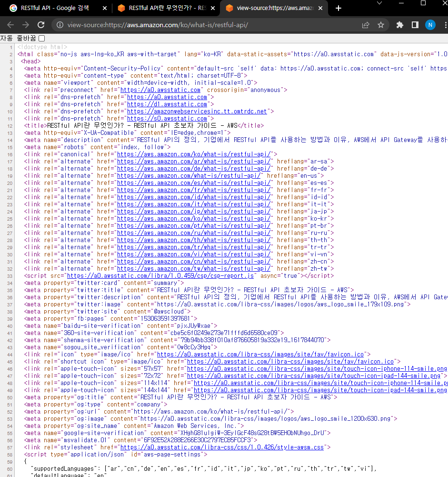Image resolution: width=448 pixels, height=477 pixels.
Task: Open the ru-ru alternate link
Action: tap(194, 233)
